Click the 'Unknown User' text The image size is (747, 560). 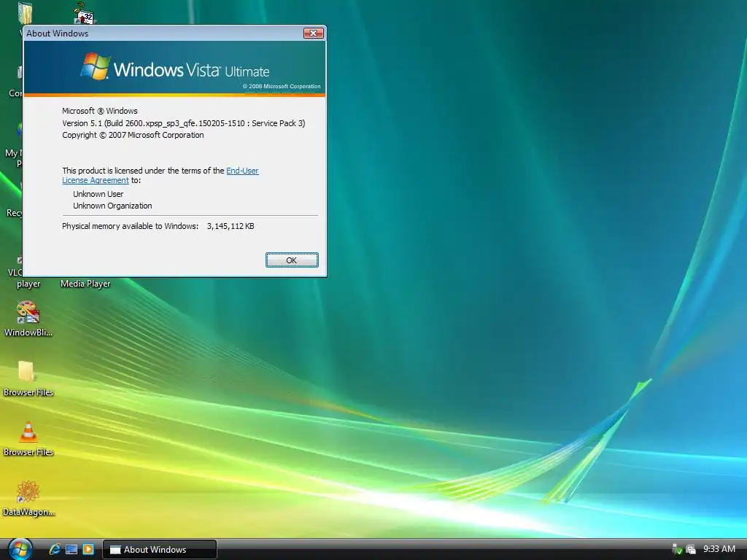tap(98, 194)
